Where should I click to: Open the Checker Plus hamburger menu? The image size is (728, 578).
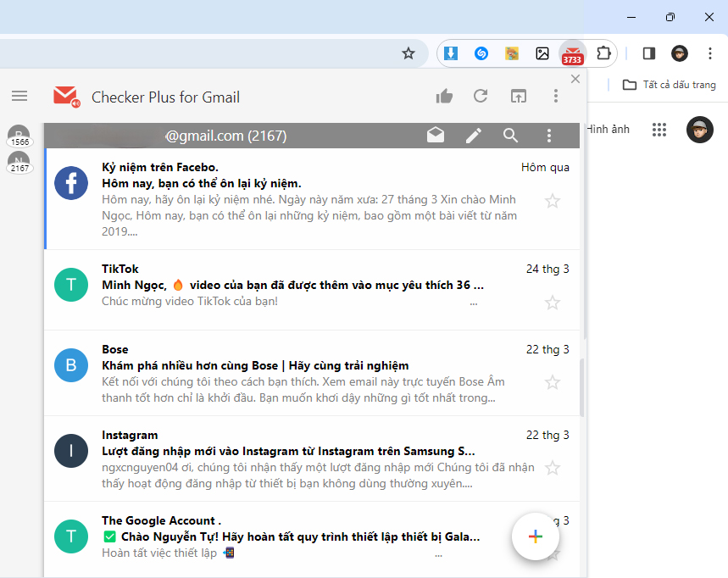[x=19, y=96]
